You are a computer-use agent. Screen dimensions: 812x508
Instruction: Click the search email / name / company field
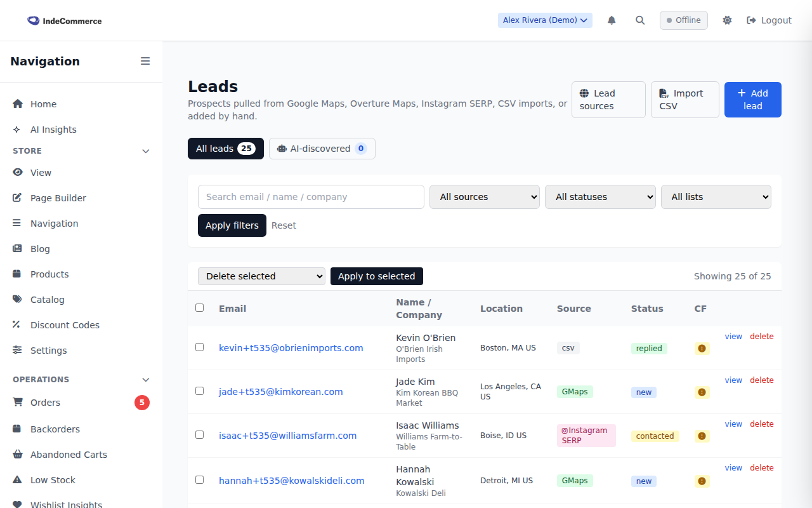[x=311, y=197]
